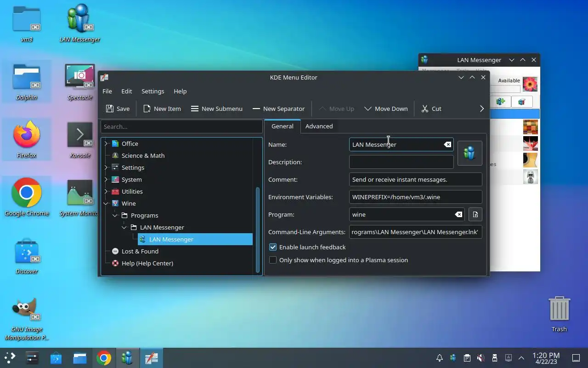Click the Environment Variables field
588x368 pixels.
[x=415, y=197]
